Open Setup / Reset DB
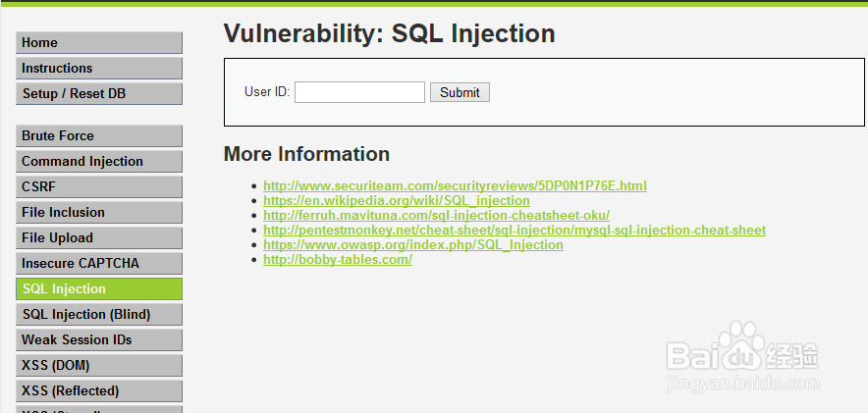Viewport: 868px width, 413px height. 99,93
